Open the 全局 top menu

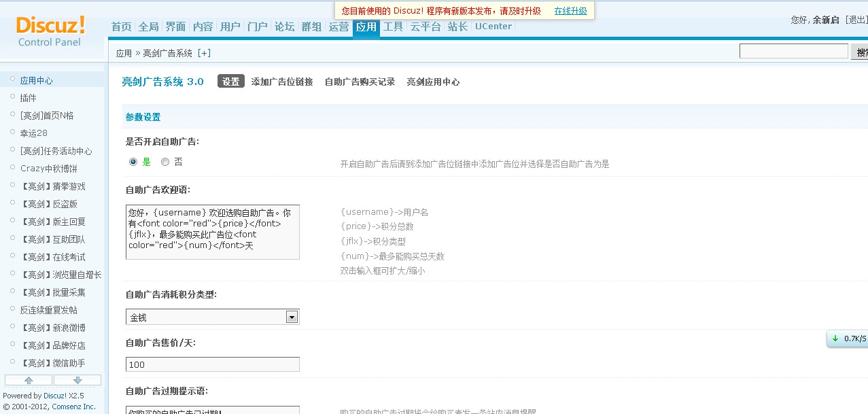click(x=149, y=27)
